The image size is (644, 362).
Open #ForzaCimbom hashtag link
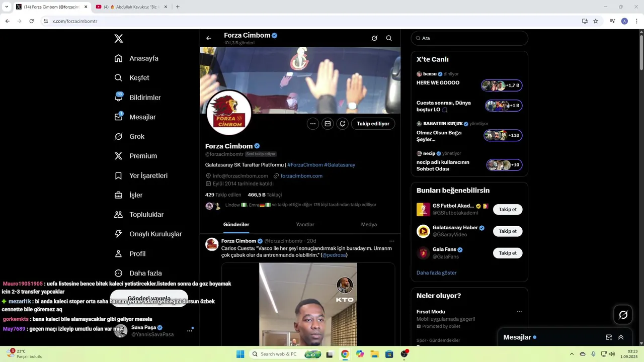305,165
